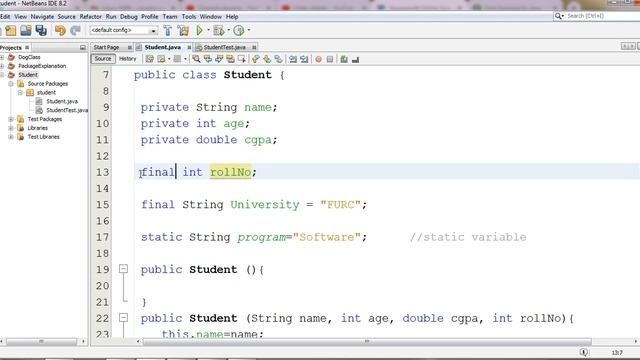This screenshot has width=640, height=360.
Task: Click the status bar notification icon
Action: click(584, 352)
